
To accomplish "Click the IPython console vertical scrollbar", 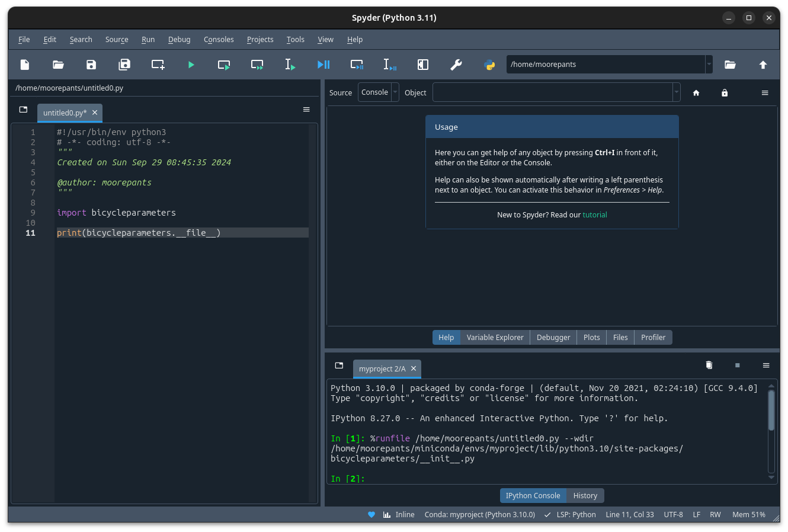I will [771, 410].
